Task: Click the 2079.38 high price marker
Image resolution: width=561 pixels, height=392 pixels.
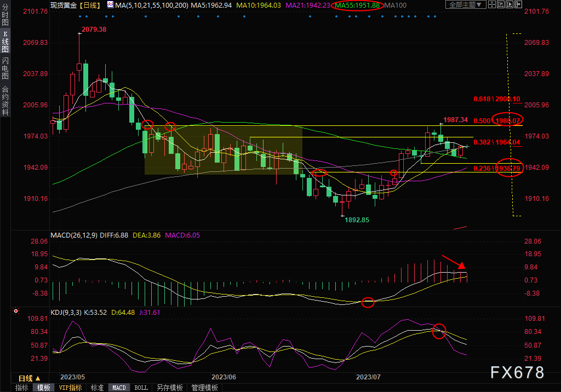Action: pos(93,30)
